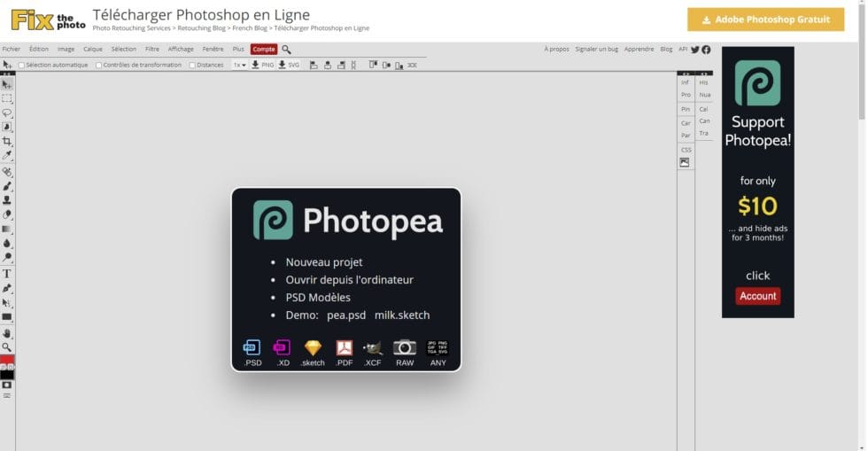Select the Spot Healing Brush tool
Image resolution: width=868 pixels, height=451 pixels.
pos(7,172)
